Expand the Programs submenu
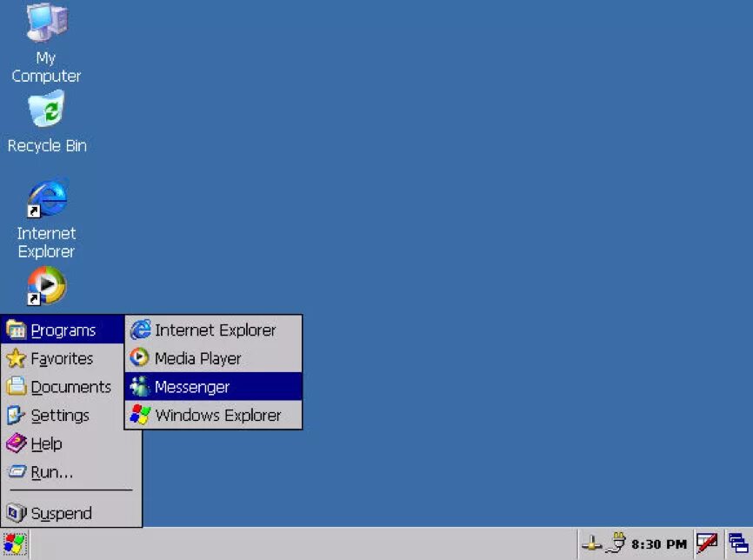The image size is (753, 560). click(x=63, y=330)
